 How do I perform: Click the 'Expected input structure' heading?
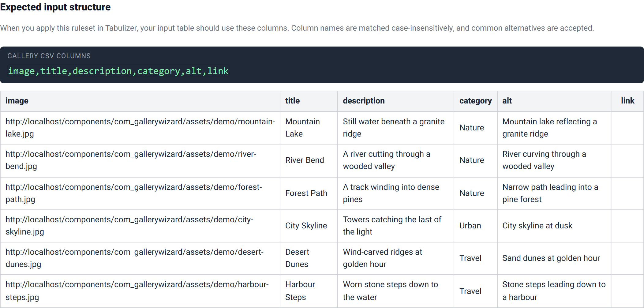55,7
